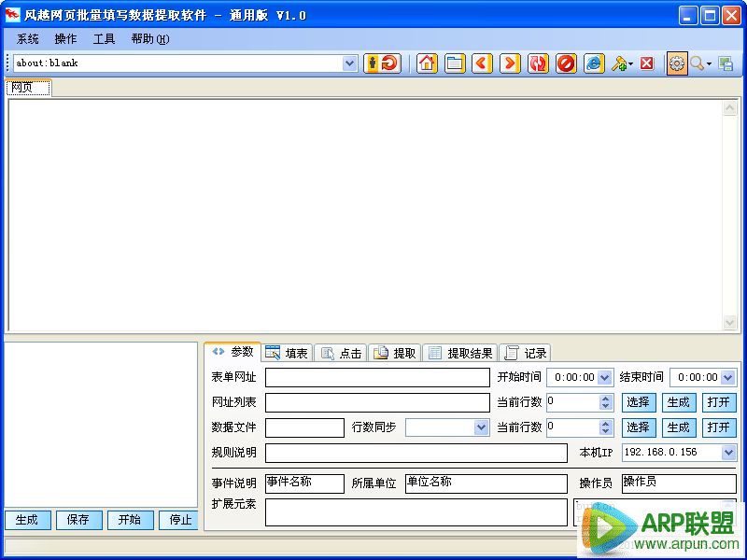Click 打开 button in the 网址列表 row
Screen dimensions: 747x560
click(718, 403)
